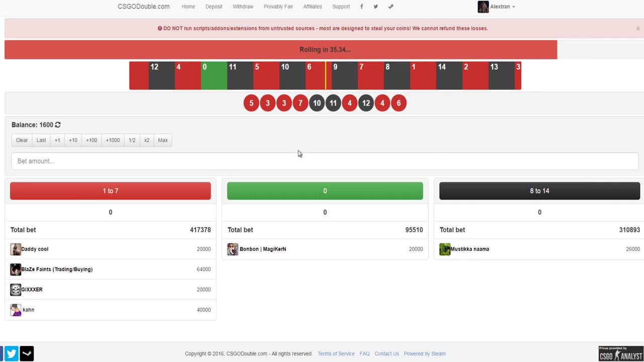
Task: Click GIXXXER's skull avatar
Action: click(x=16, y=290)
